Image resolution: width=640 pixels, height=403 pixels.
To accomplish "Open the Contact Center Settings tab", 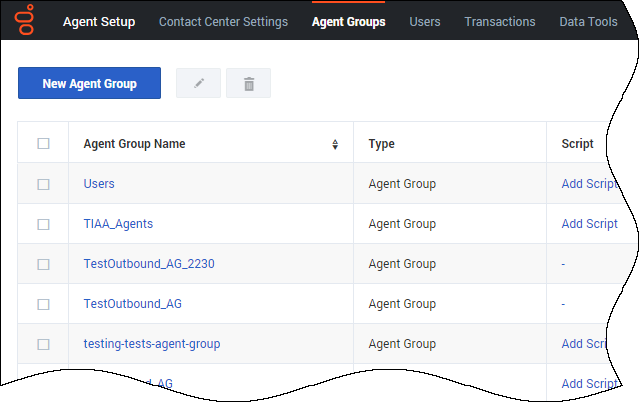I will tap(223, 22).
